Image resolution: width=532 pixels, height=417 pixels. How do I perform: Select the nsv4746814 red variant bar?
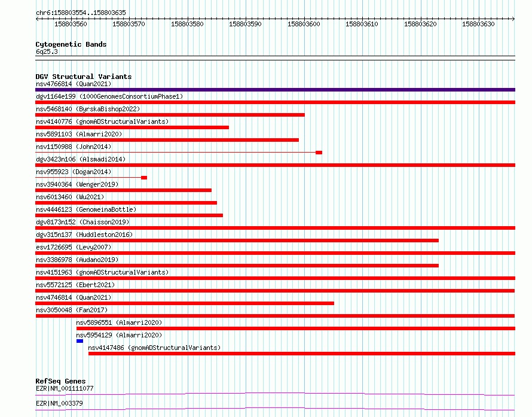click(185, 303)
